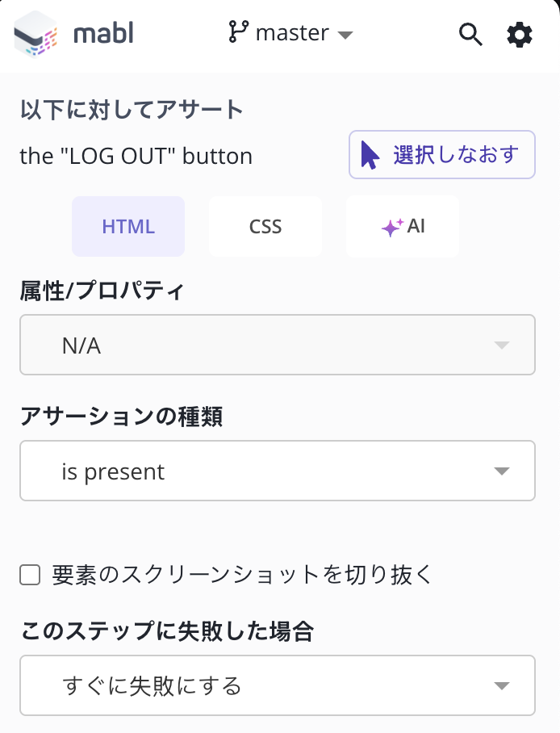Click the 'the "LOG OUT" button' element text
560x733 pixels.
(x=136, y=156)
